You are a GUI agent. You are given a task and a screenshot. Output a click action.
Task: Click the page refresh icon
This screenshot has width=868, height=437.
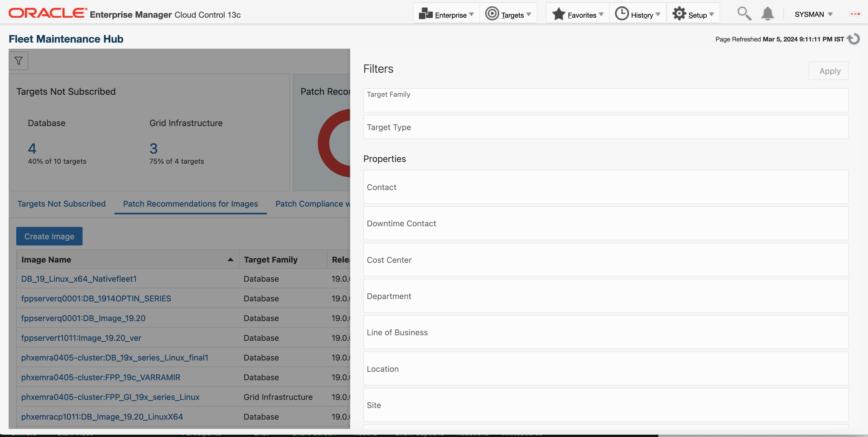pos(854,39)
